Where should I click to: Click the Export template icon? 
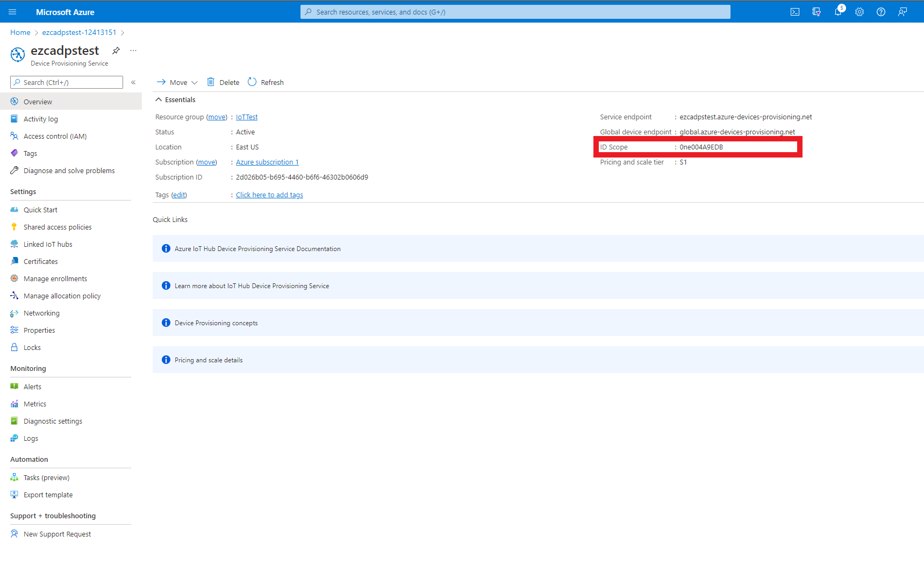point(15,495)
